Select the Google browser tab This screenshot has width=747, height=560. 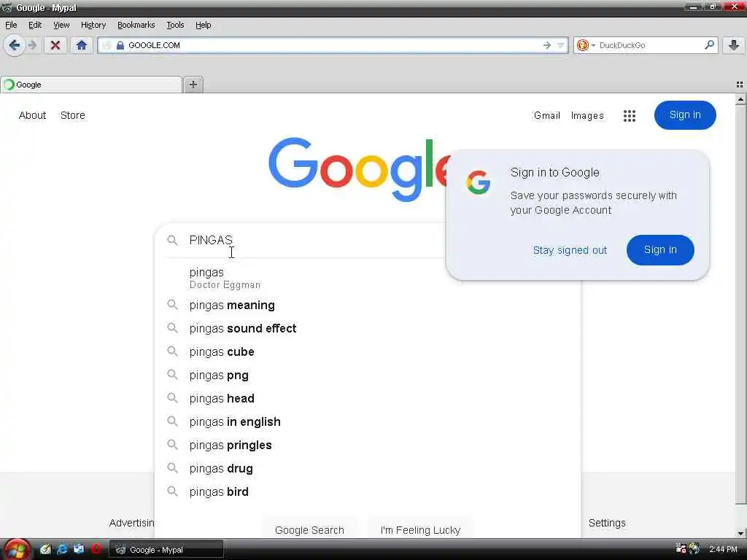point(91,85)
